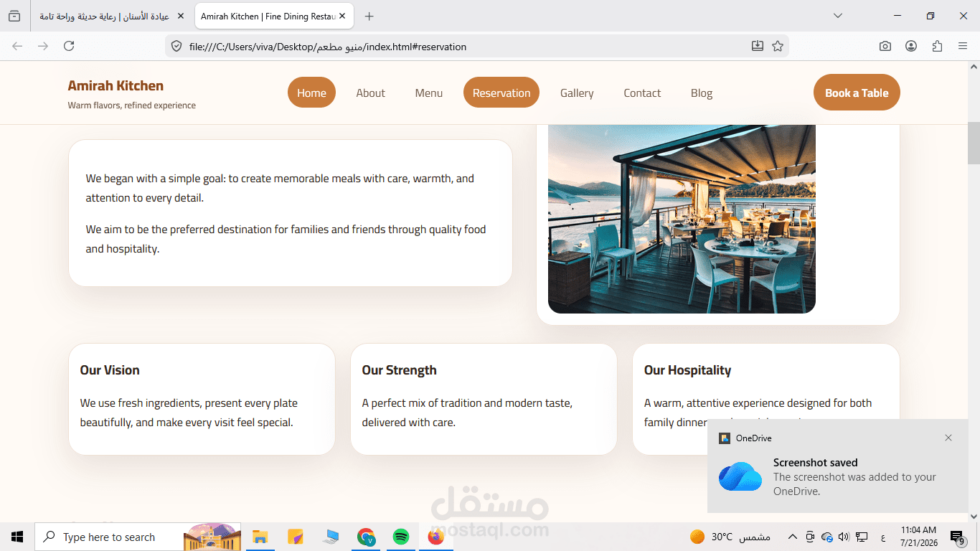
Task: Go to the Home nav item
Action: 311,93
